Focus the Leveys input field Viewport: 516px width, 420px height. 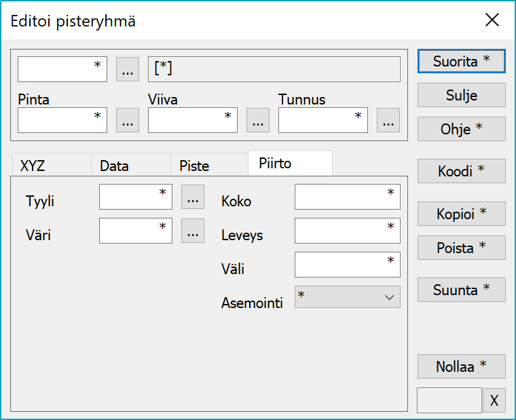click(347, 231)
